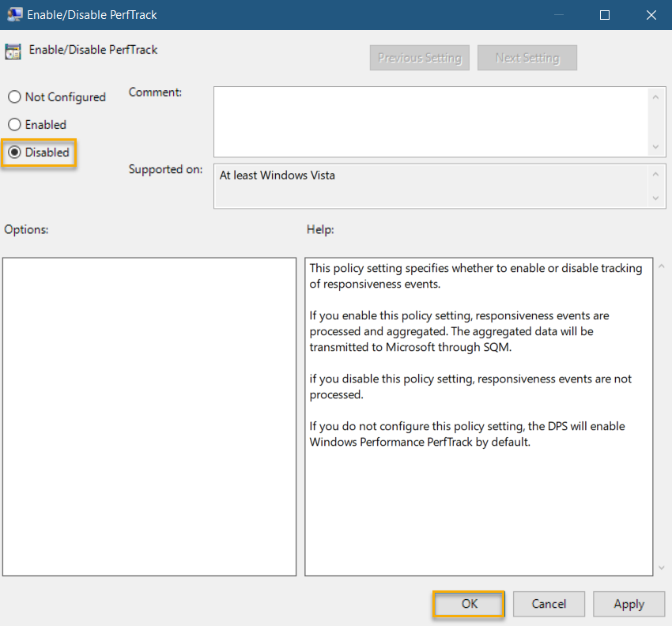This screenshot has height=626, width=672.
Task: Click the Previous Setting button
Action: (419, 57)
